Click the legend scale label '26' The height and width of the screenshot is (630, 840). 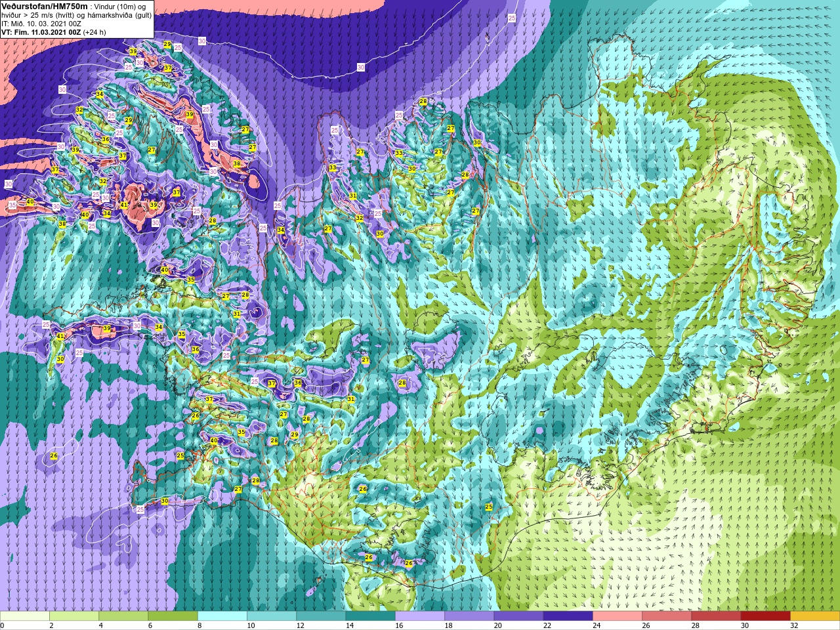646,625
